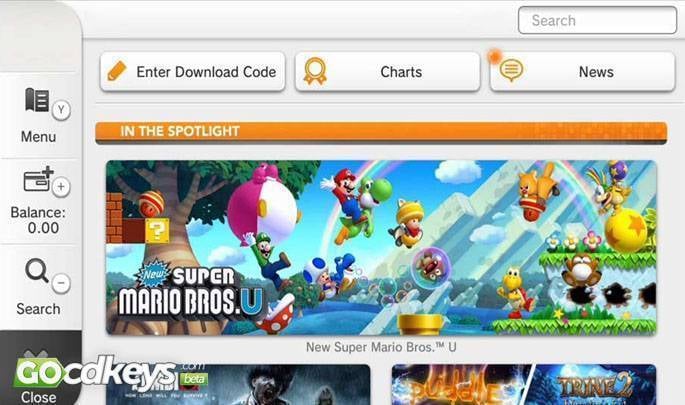Click the orange pencil download code icon
This screenshot has height=405, width=685.
[117, 71]
